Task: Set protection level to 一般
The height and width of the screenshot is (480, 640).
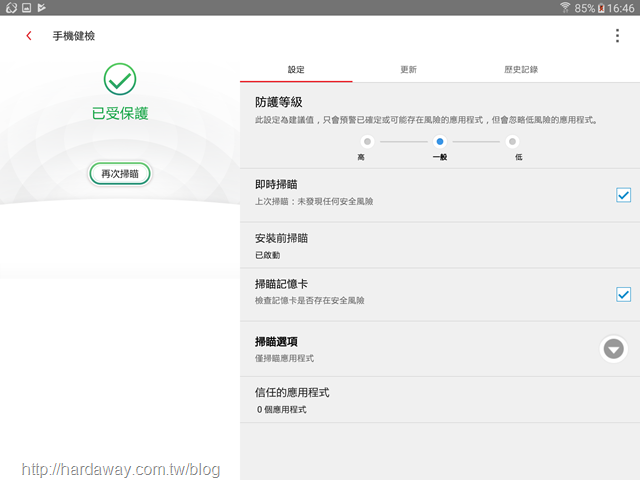Action: click(440, 142)
